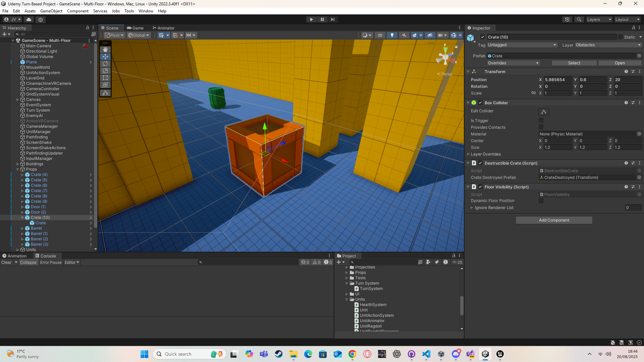644x362 pixels.
Task: Click the prefab Open button
Action: (x=620, y=63)
